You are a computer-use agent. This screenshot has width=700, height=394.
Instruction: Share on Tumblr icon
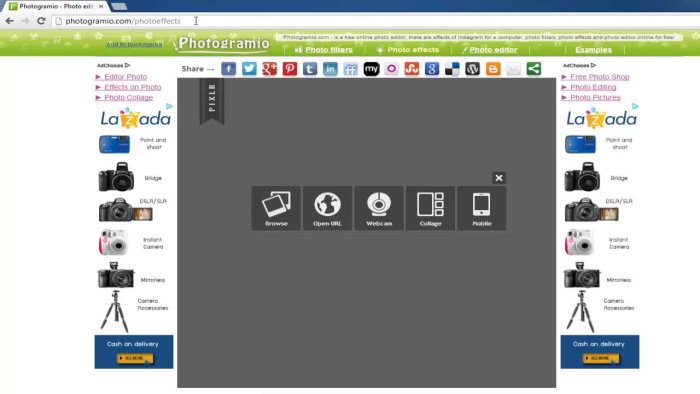[310, 69]
